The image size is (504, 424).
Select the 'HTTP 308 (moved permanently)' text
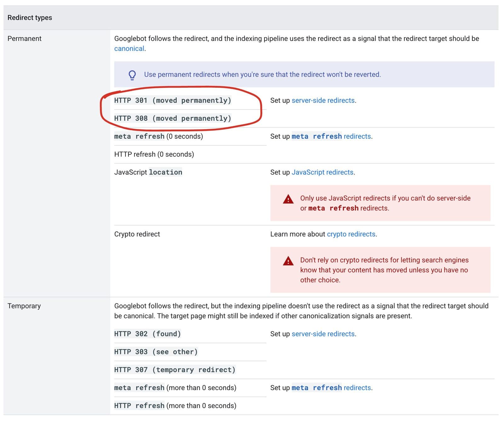click(x=173, y=118)
